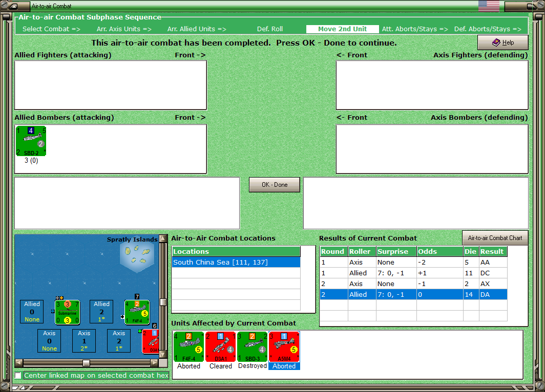The width and height of the screenshot is (545, 392).
Task: Click the Att. Aborts/Stays subphase step
Action: [415, 29]
